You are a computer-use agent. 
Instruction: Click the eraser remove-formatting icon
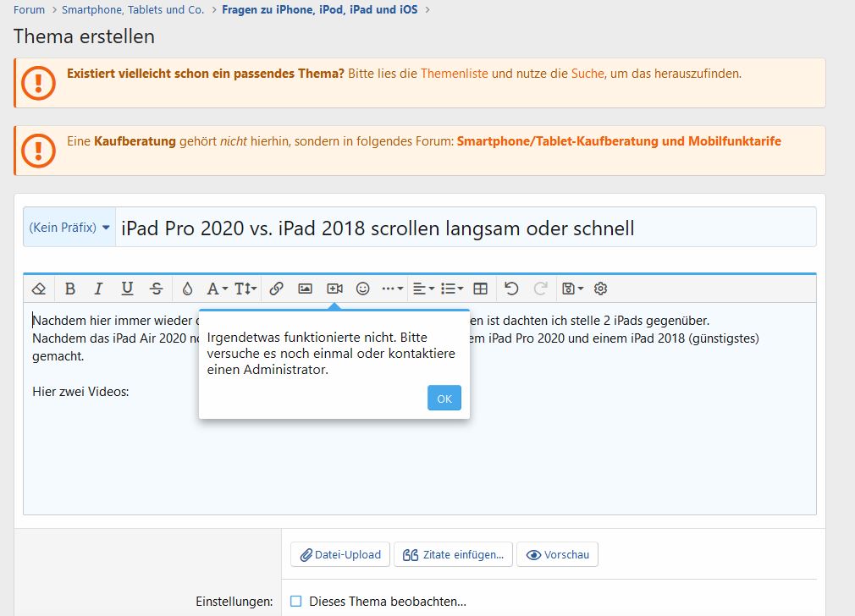point(39,289)
